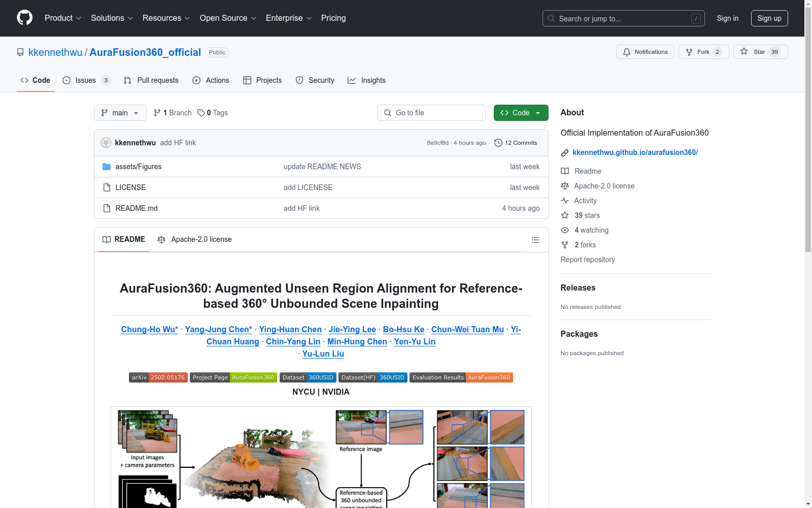Click the Project Page AuraFusion360 badge
The height and width of the screenshot is (508, 812).
click(x=233, y=377)
